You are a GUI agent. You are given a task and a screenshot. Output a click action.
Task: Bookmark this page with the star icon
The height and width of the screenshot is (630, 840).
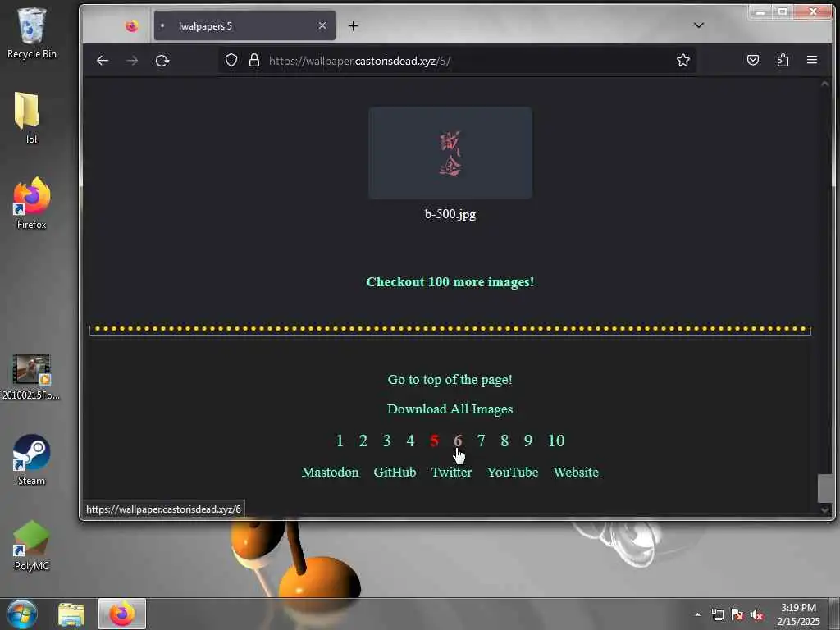click(x=683, y=60)
